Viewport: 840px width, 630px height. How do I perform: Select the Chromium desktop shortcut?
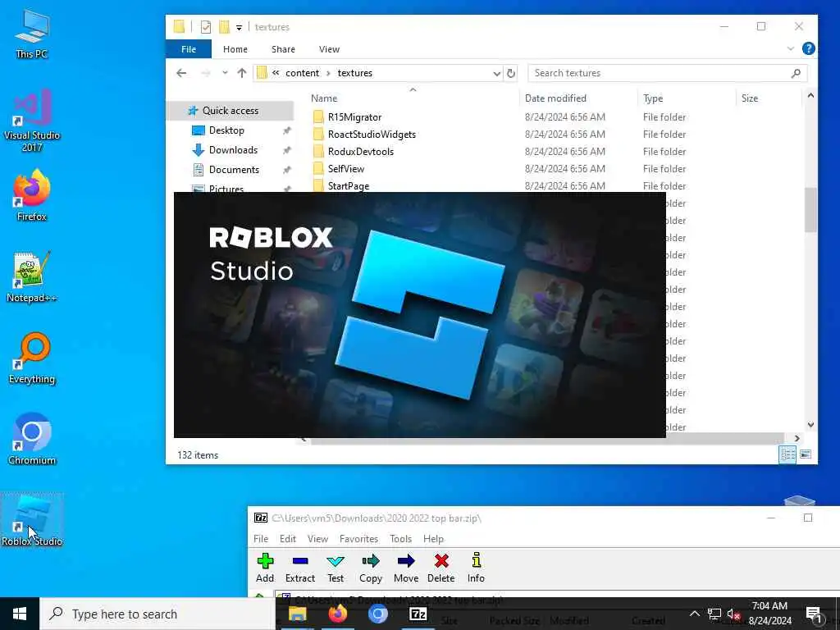[x=32, y=439]
